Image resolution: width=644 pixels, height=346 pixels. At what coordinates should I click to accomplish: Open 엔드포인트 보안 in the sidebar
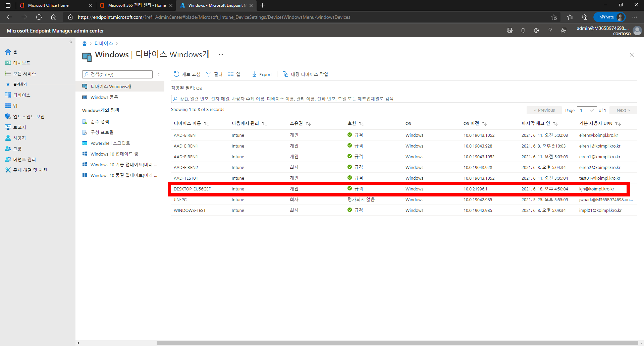click(25, 117)
